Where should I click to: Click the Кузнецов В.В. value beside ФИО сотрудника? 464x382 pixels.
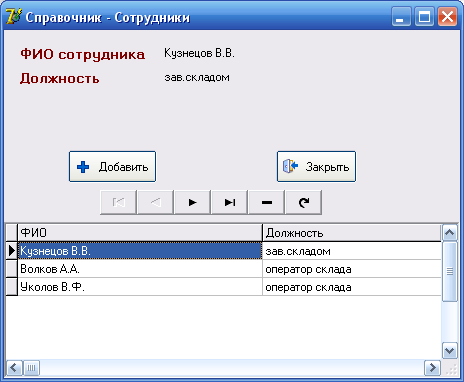click(199, 53)
